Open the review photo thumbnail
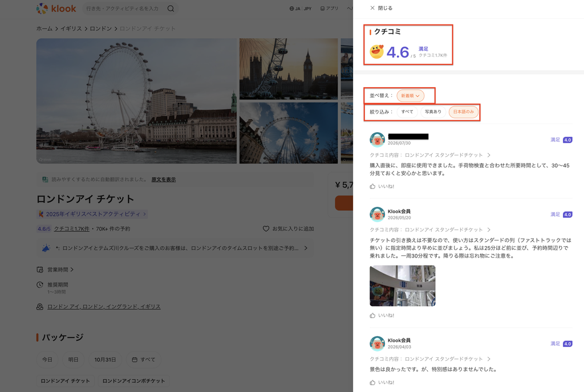This screenshot has height=392, width=584. (402, 285)
